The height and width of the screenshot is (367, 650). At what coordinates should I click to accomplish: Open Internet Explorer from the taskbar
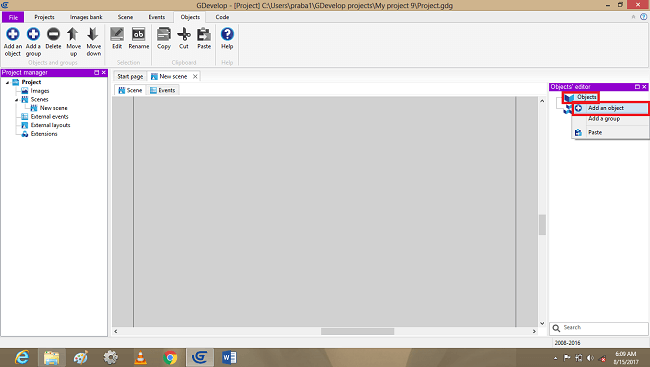point(22,357)
